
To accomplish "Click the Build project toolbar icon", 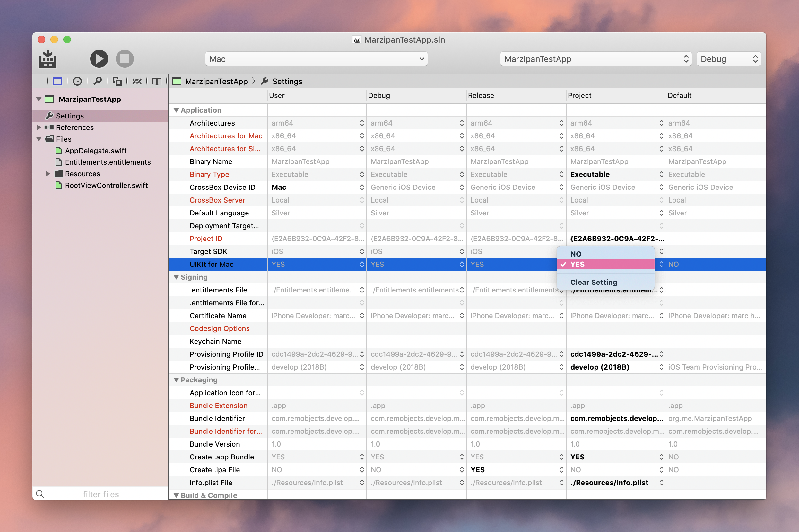I will tap(48, 59).
